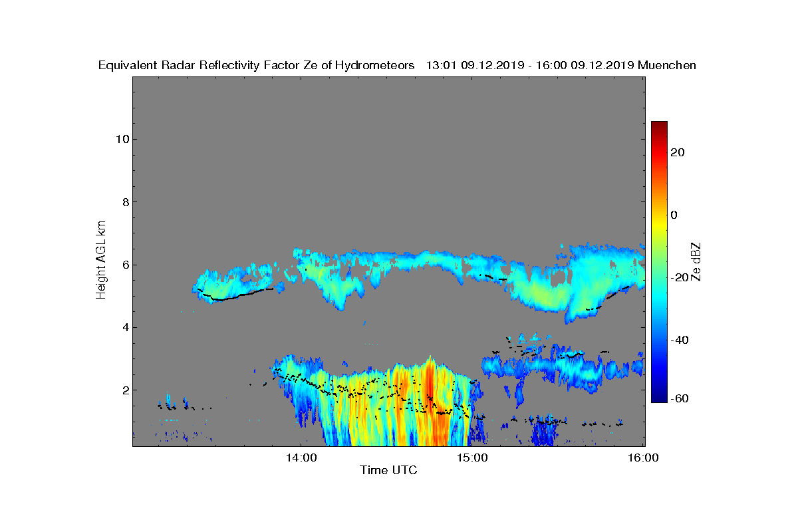The width and height of the screenshot is (798, 532).
Task: Click the colorbar tick label 0
Action: click(675, 215)
